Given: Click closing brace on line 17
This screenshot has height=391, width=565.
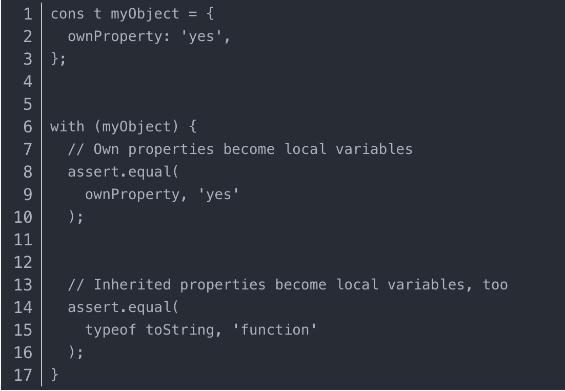Looking at the screenshot, I should [x=54, y=375].
